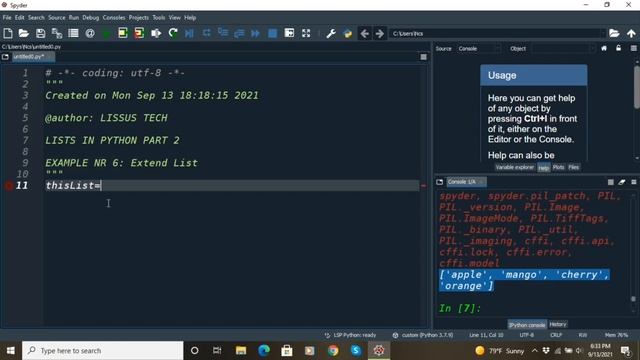
Task: Save the current file with floppy icon
Action: (40, 33)
